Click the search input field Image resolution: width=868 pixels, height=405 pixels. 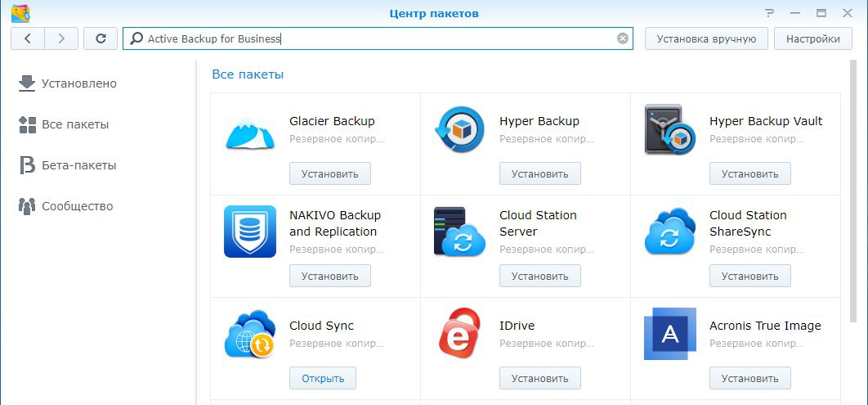click(x=378, y=38)
